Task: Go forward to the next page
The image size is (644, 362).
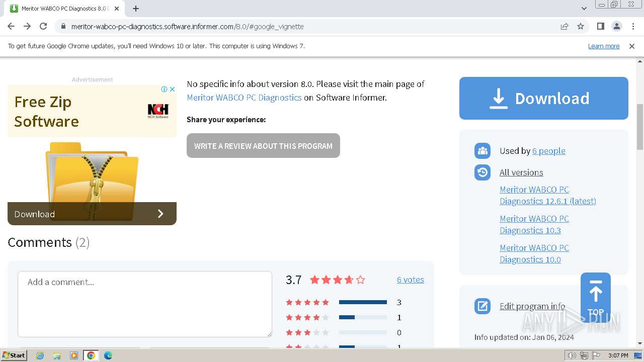Action: [27, 26]
